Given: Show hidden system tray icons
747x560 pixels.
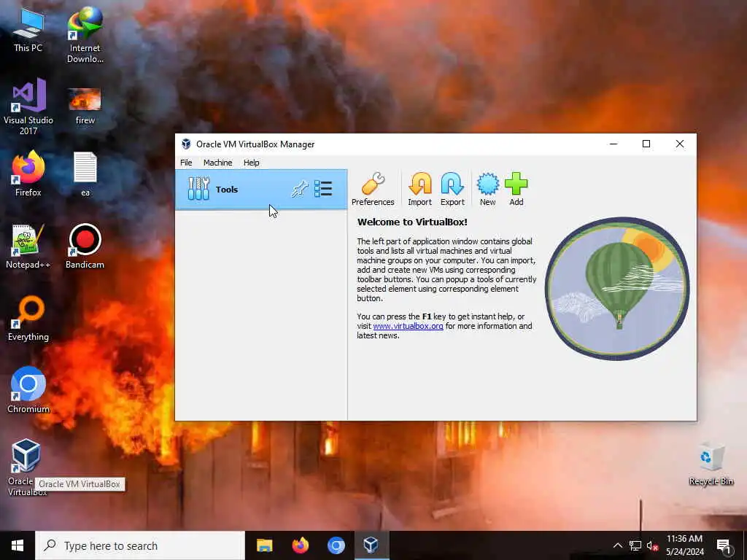Looking at the screenshot, I should pyautogui.click(x=617, y=545).
